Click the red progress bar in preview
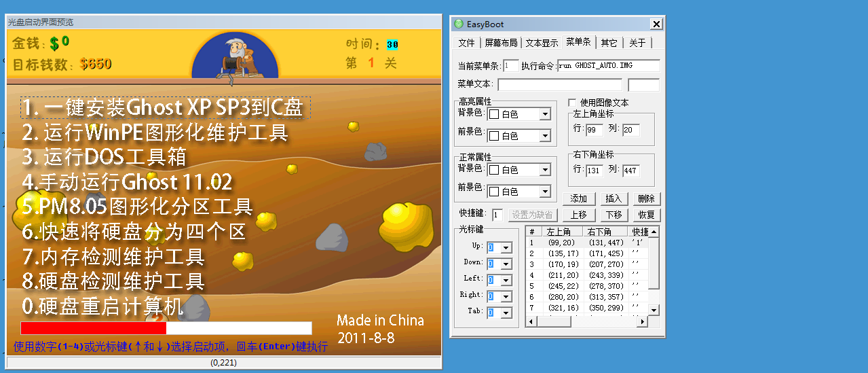 [x=94, y=328]
